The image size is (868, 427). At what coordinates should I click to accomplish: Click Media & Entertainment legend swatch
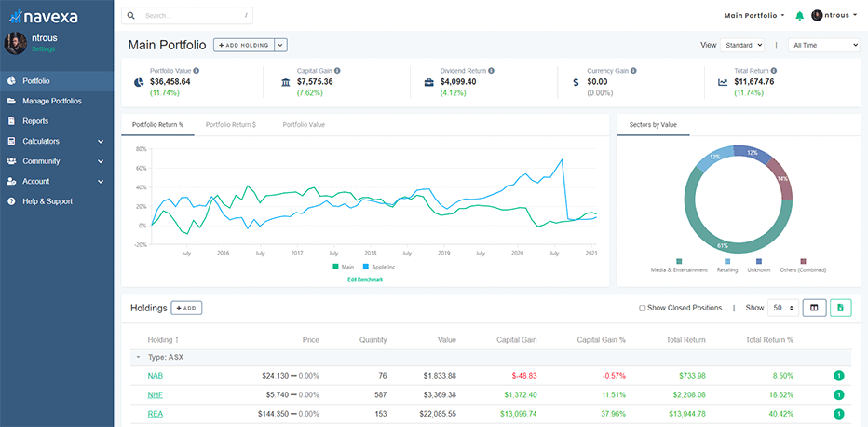pyautogui.click(x=680, y=261)
